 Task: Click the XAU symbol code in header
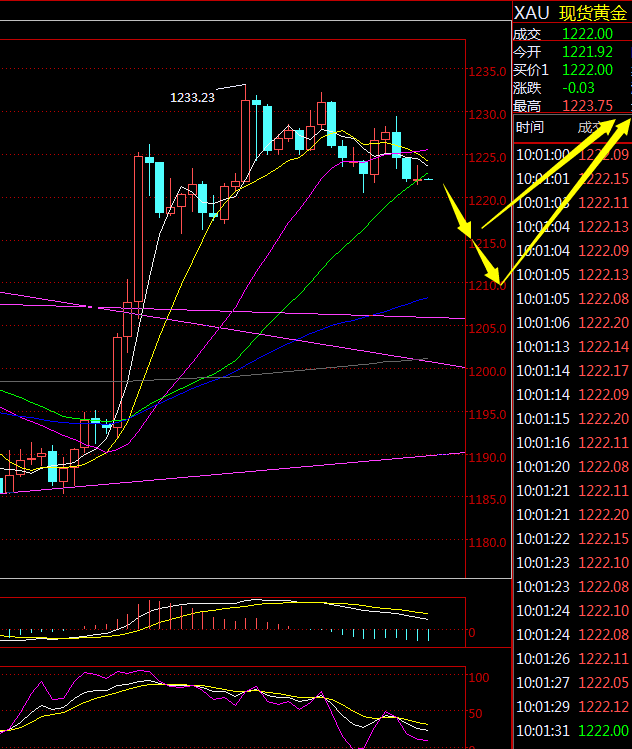coord(531,13)
